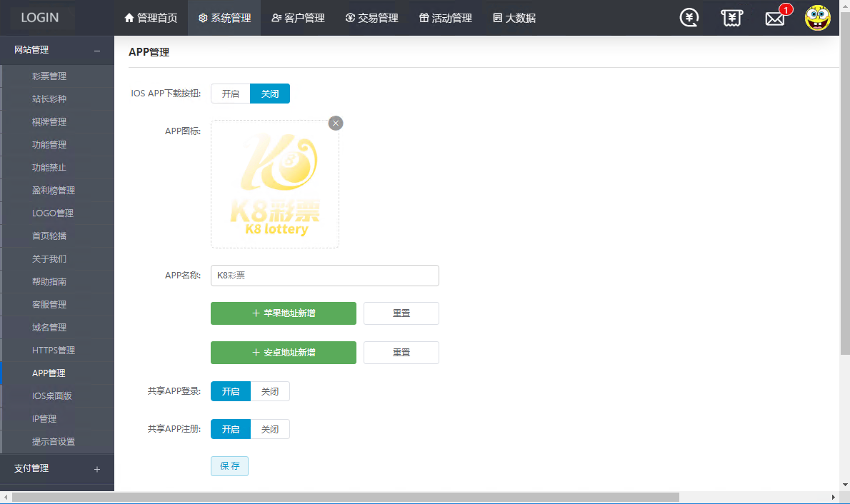This screenshot has width=850, height=504.
Task: Remove APP icon using the X button
Action: (336, 123)
